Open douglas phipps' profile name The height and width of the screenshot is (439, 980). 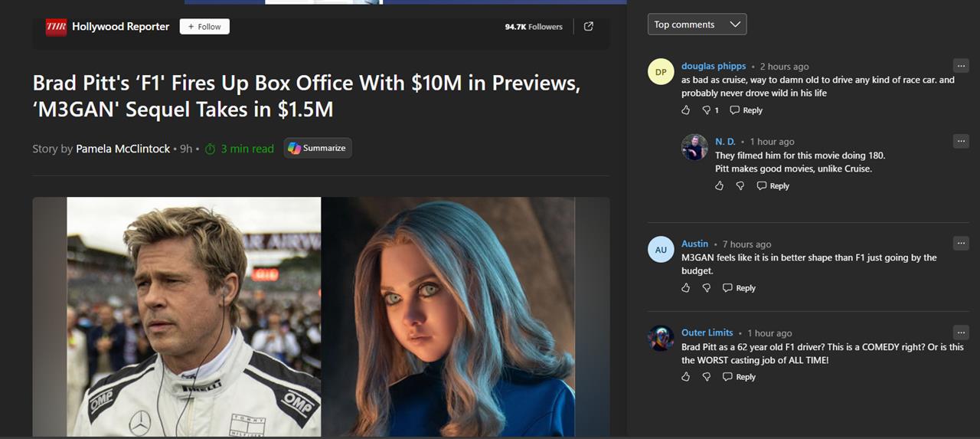(714, 66)
